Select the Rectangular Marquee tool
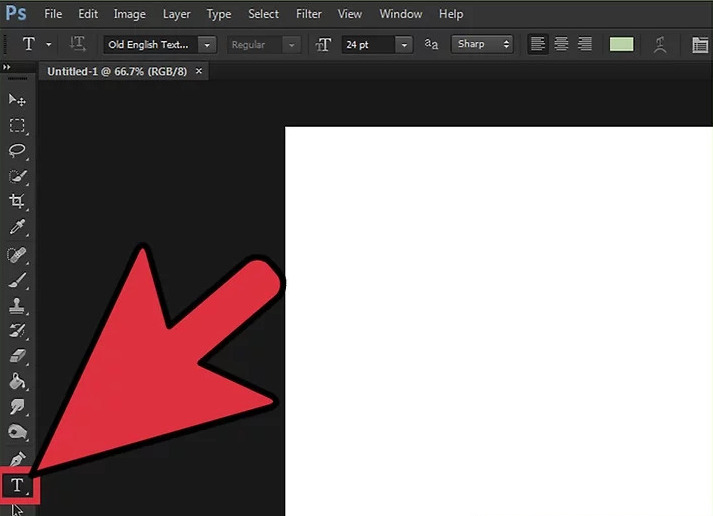 (17, 126)
